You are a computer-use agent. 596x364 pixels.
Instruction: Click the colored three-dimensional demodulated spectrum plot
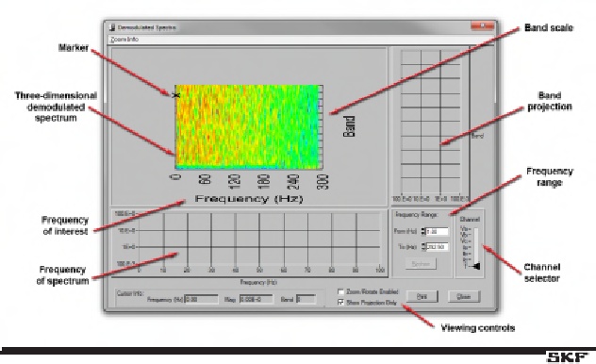pyautogui.click(x=247, y=126)
